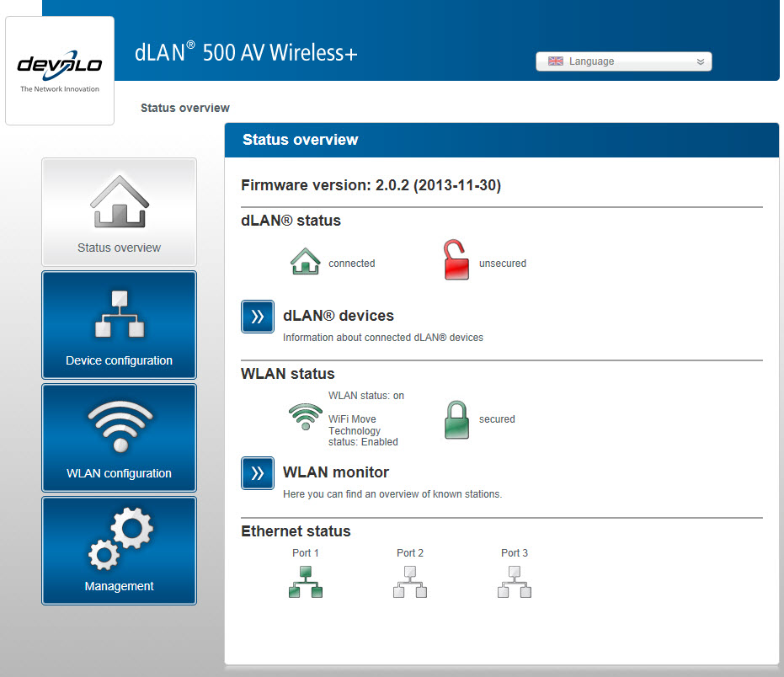Click the 'unsecured' status text
This screenshot has height=677, width=784.
coord(503,263)
